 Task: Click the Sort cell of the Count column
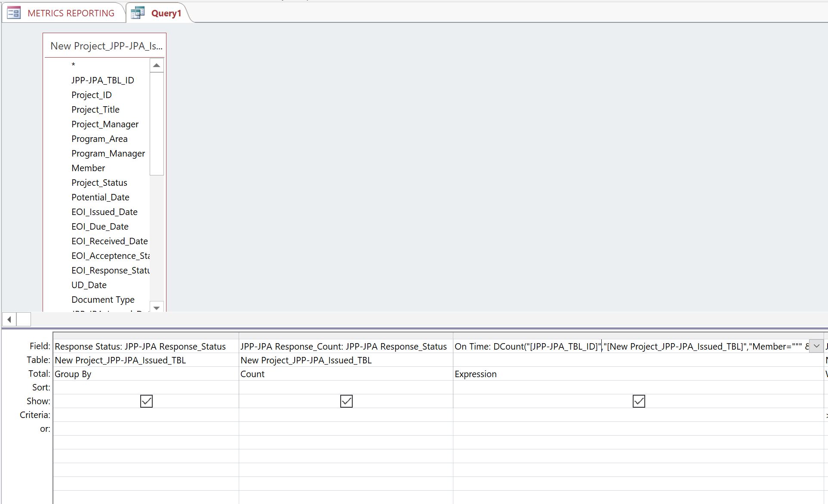pos(345,387)
